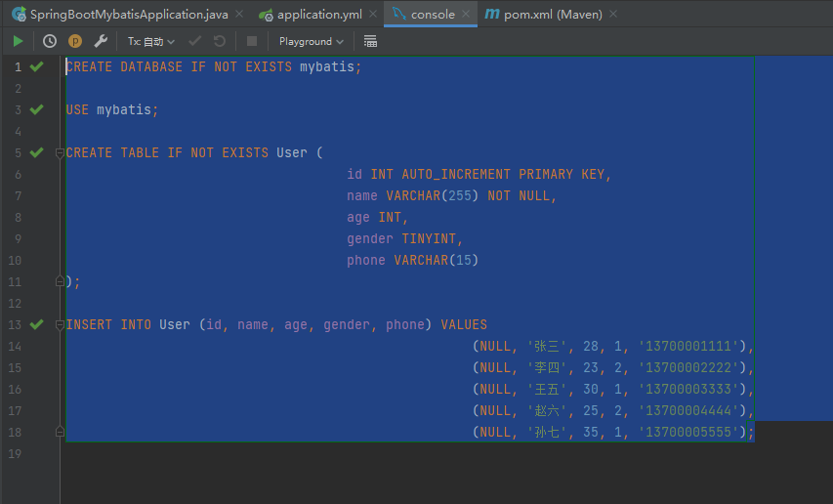Screen dimensions: 833x504
Task: Click green checkmark on line 5
Action: coord(37,152)
